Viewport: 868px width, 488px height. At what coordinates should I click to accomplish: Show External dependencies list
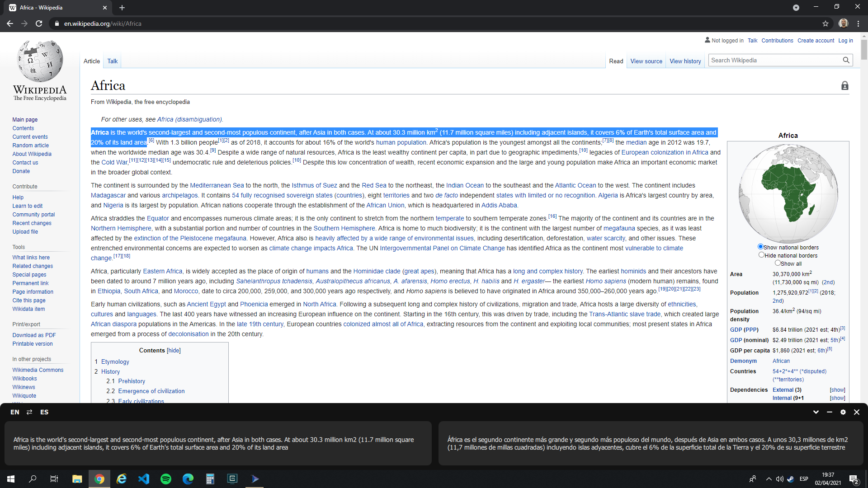click(837, 390)
